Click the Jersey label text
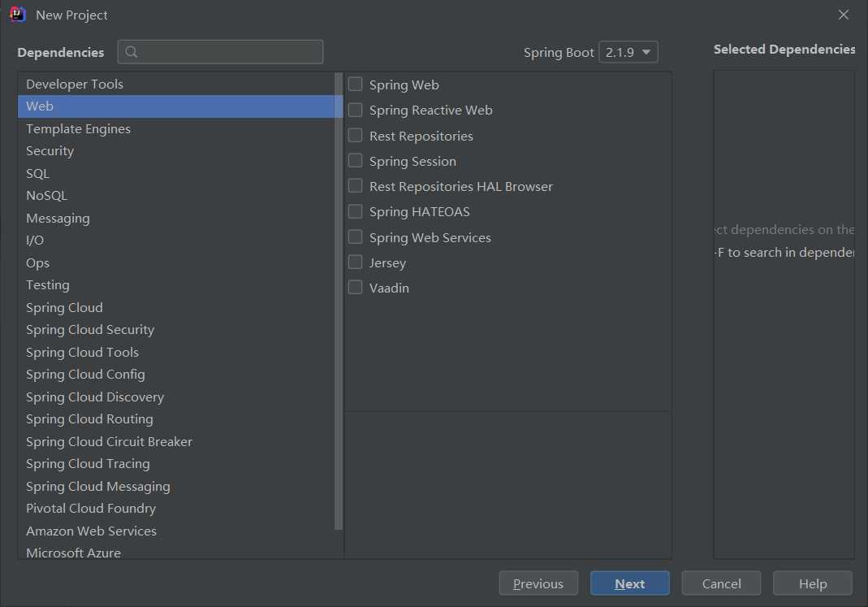This screenshot has height=607, width=868. point(387,263)
